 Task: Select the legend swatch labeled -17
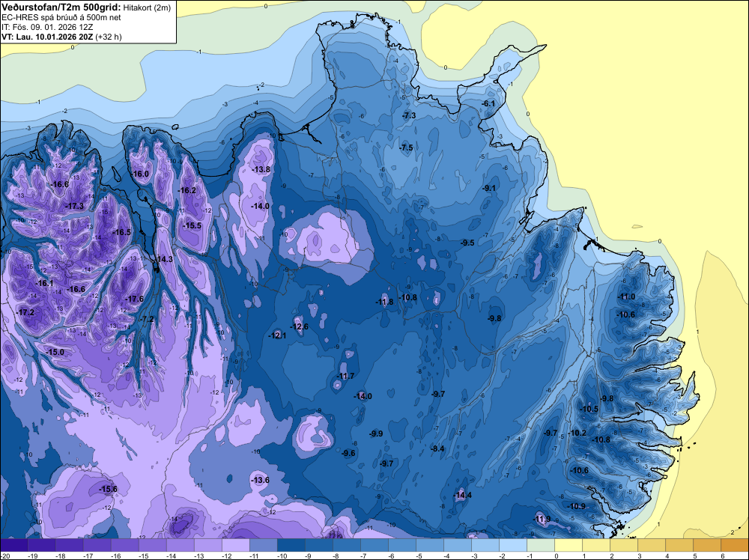pos(97,545)
